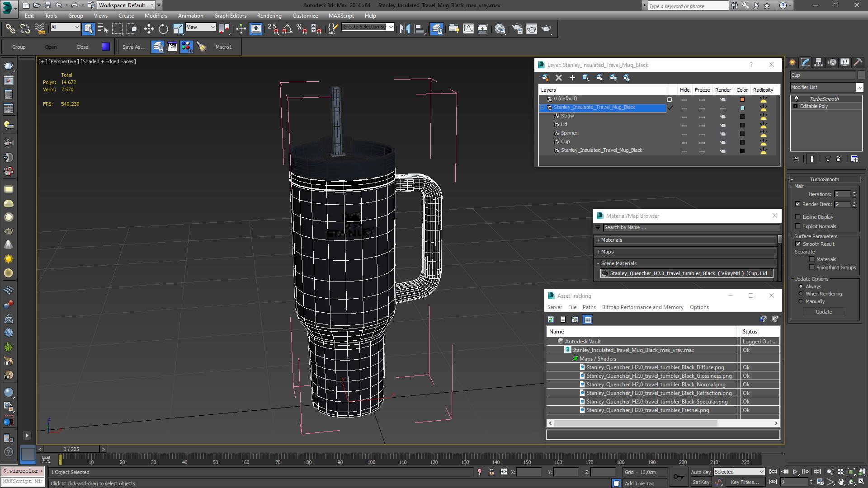The image size is (868, 488).
Task: Click the Select Object tool
Action: pos(89,29)
